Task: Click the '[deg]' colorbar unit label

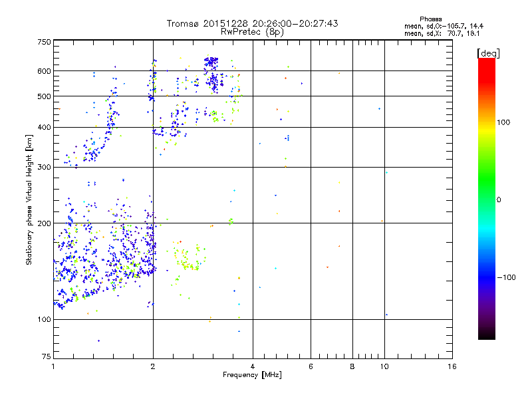Action: (x=488, y=53)
